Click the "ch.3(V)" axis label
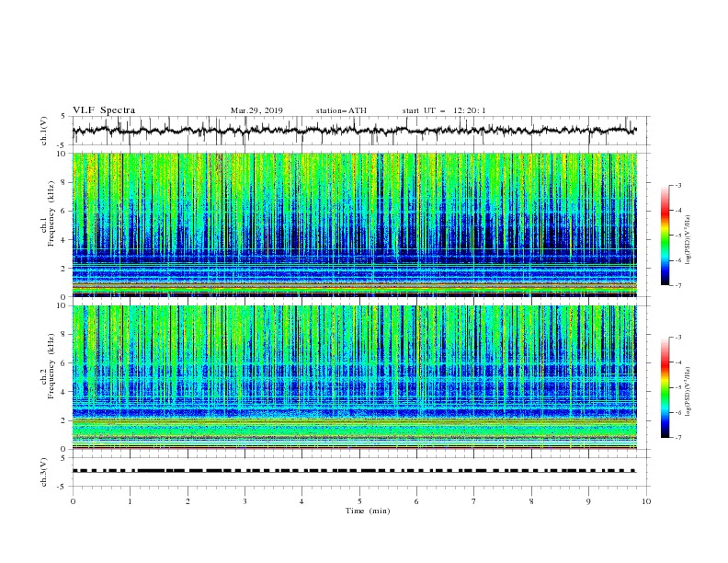728x563 pixels. [x=44, y=472]
